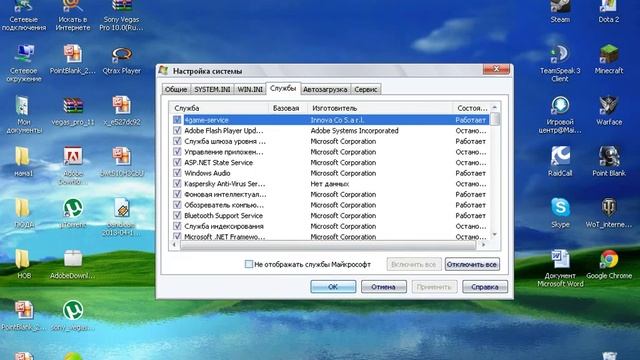Sort by the Изготовитель column header
Viewport: 640px width, 360px height.
tap(380, 108)
